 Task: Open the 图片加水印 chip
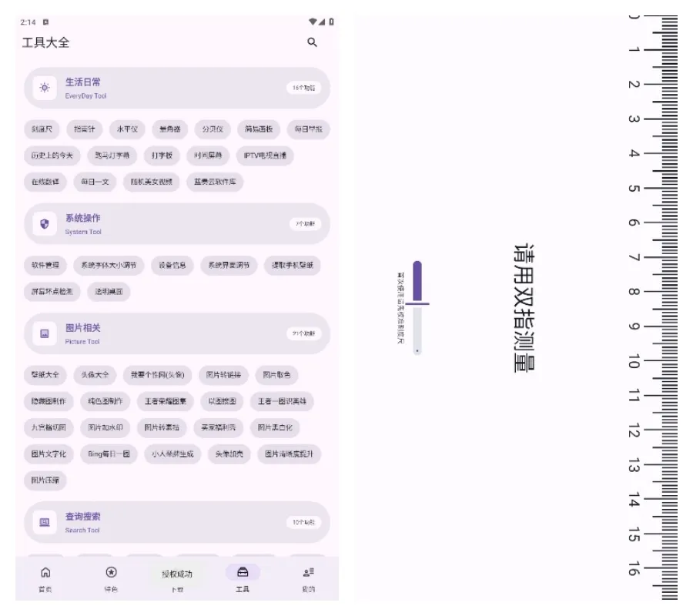[x=105, y=427]
